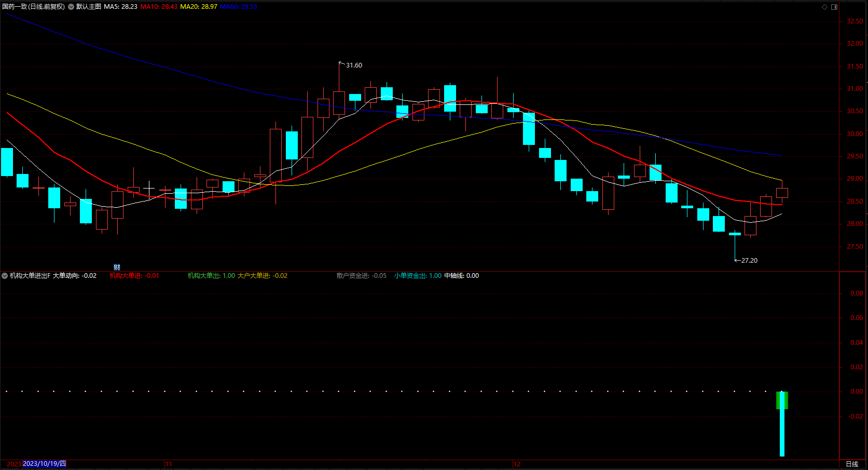Click the -0.02 indicator axis label
This screenshot has width=868, height=470.
[856, 417]
